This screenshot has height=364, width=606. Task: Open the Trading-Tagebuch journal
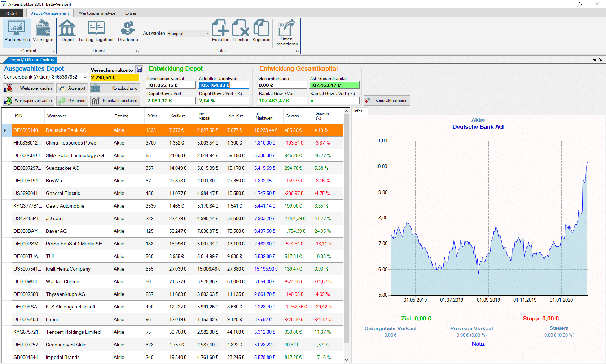[96, 32]
